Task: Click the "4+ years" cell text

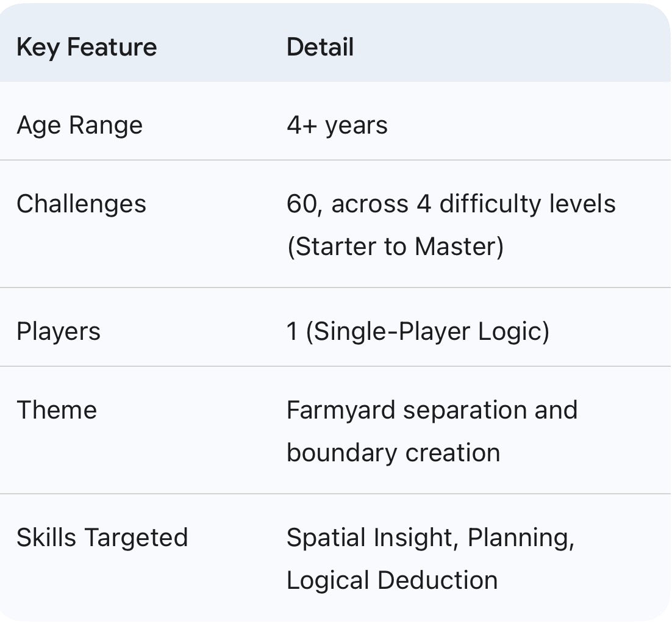Action: (337, 126)
